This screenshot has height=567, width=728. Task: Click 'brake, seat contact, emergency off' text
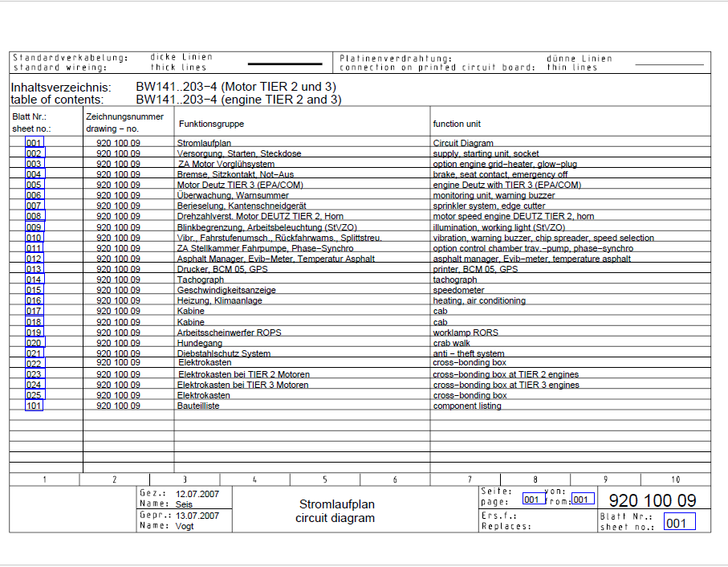click(500, 174)
